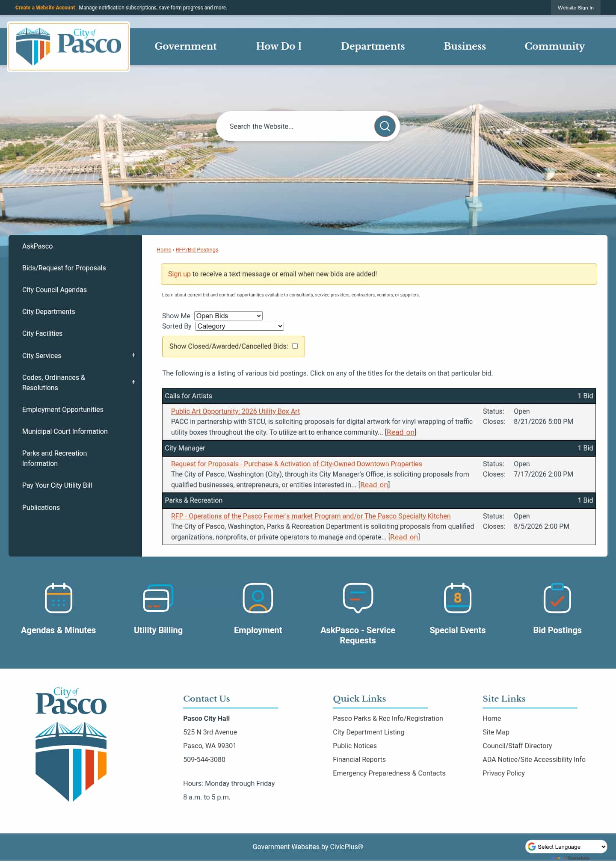616x862 pixels.
Task: Open the Agendas & Minutes calendar icon
Action: pos(59,598)
